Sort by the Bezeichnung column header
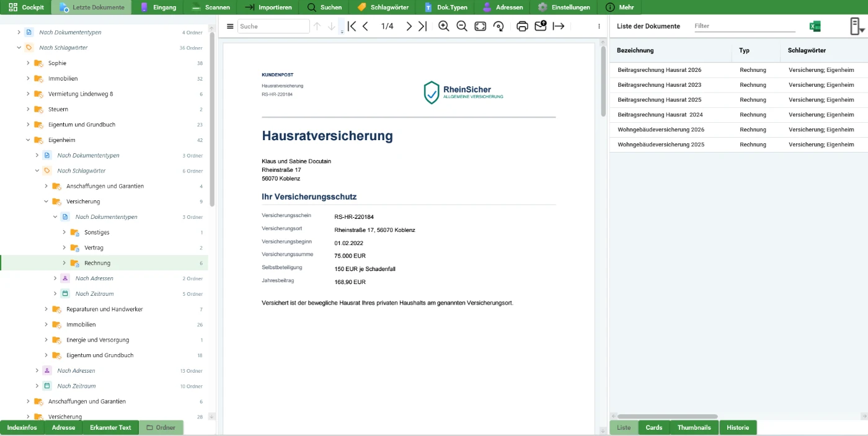 (x=635, y=50)
